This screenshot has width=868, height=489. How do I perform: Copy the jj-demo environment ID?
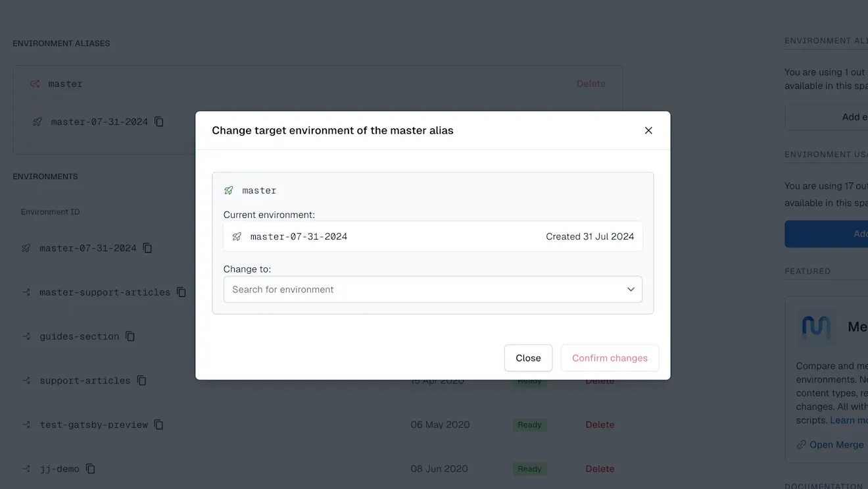[x=91, y=469]
